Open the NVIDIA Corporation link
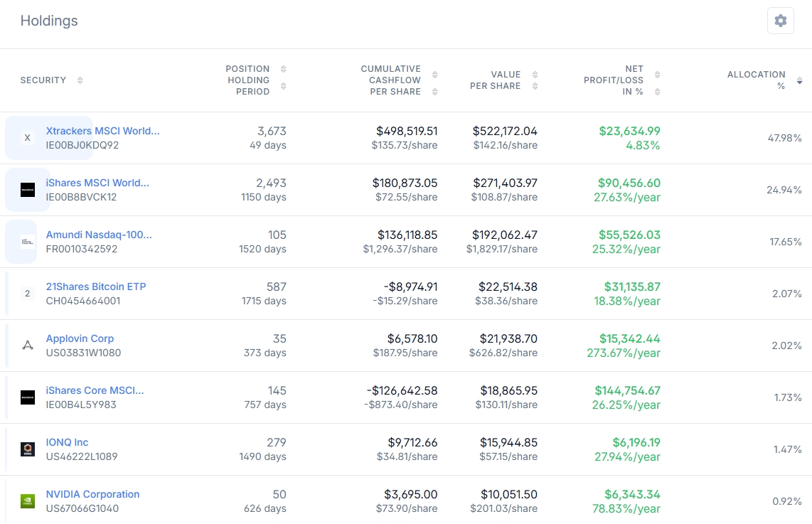The height and width of the screenshot is (524, 812). (x=92, y=494)
